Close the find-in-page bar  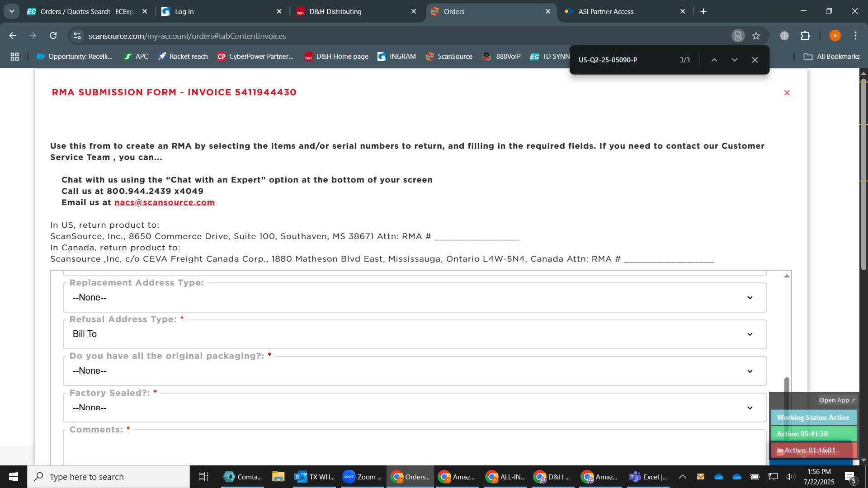point(755,60)
